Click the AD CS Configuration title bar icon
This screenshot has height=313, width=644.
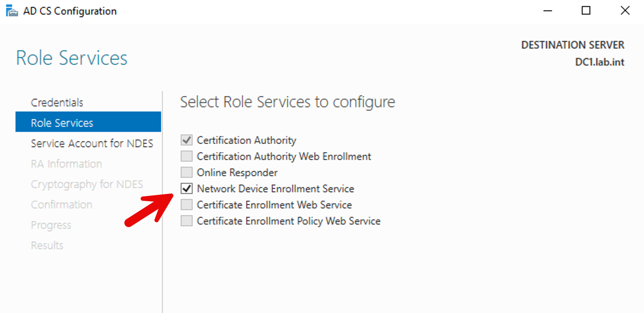tap(12, 11)
